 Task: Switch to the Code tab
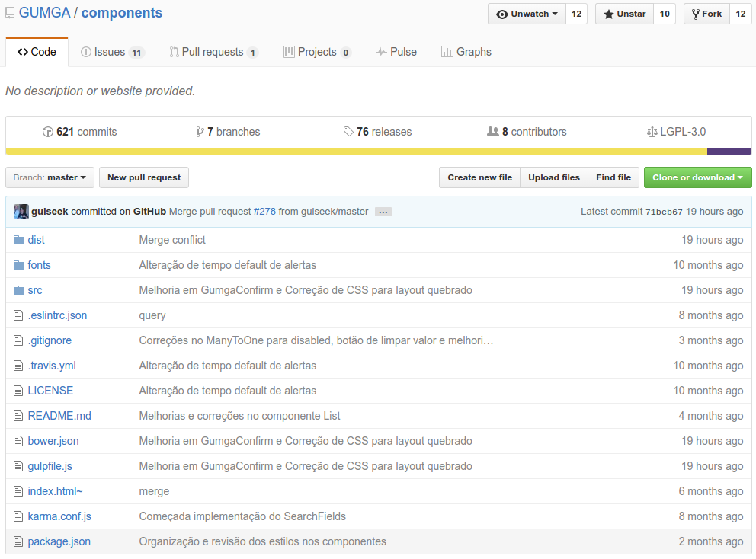click(x=37, y=52)
